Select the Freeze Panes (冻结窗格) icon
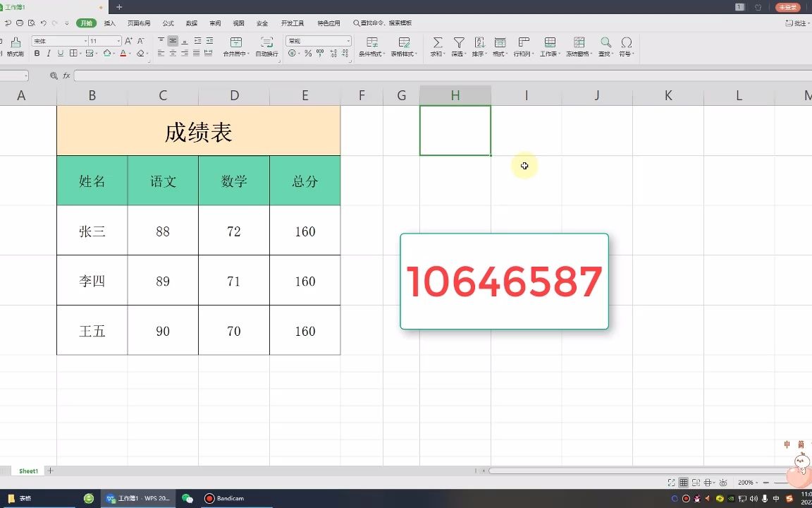Viewport: 812px width, 508px height. tap(579, 44)
